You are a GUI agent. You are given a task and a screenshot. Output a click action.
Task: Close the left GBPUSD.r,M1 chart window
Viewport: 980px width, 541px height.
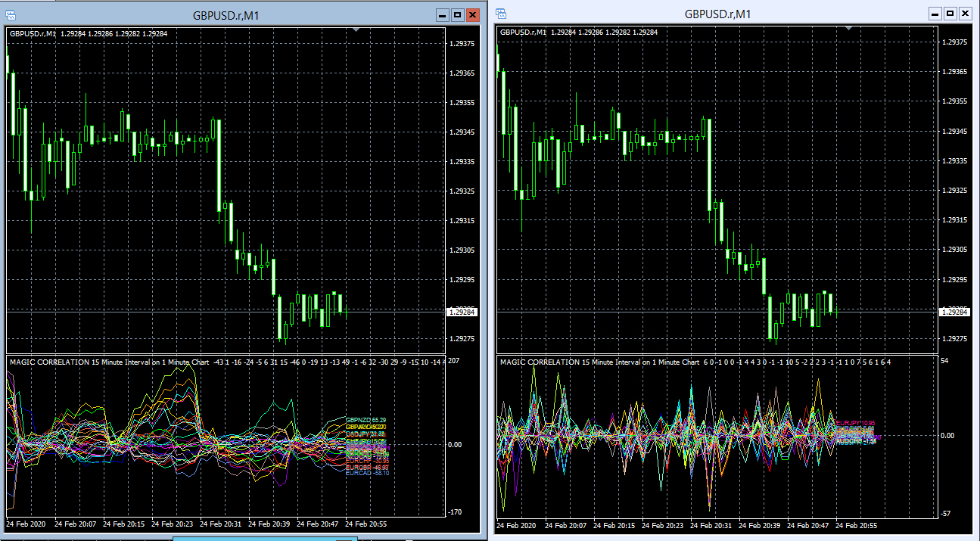(x=473, y=14)
